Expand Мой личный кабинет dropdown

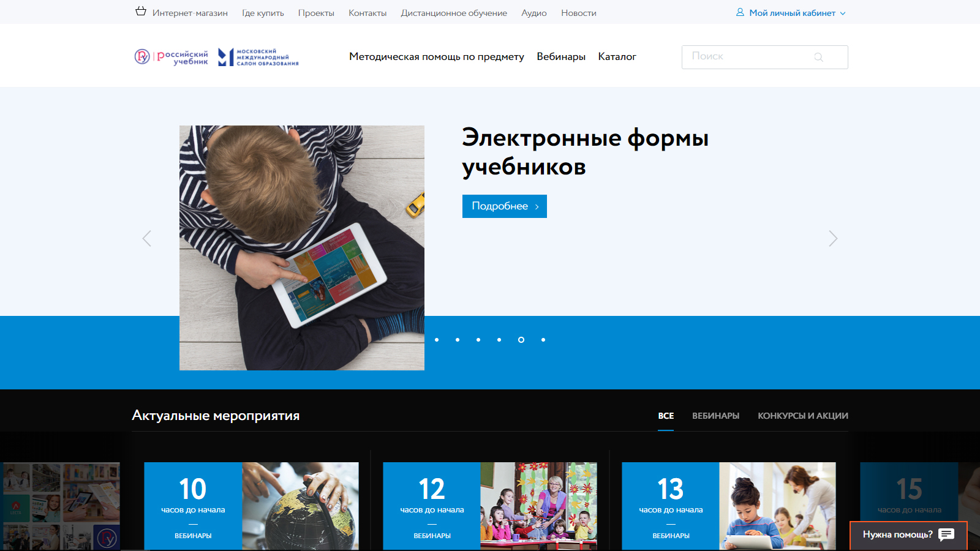[797, 13]
